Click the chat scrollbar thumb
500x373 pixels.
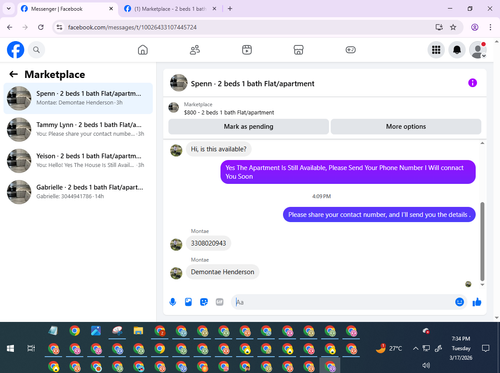click(482, 241)
